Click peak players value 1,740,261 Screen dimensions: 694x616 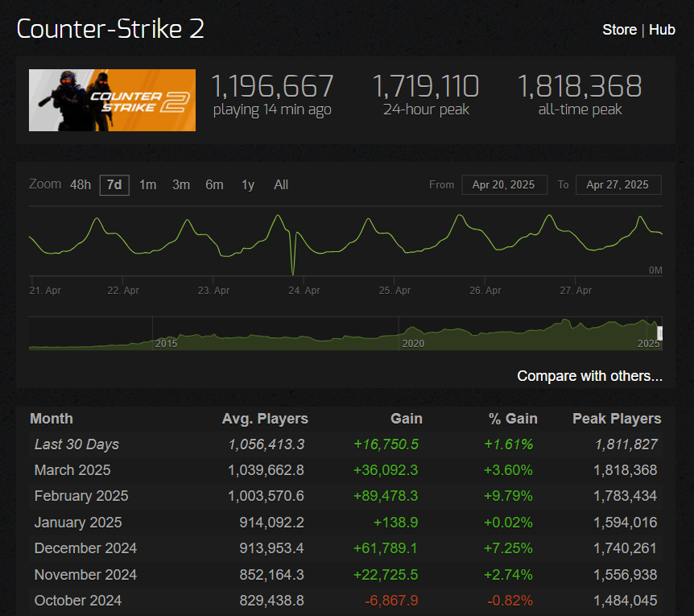click(625, 548)
